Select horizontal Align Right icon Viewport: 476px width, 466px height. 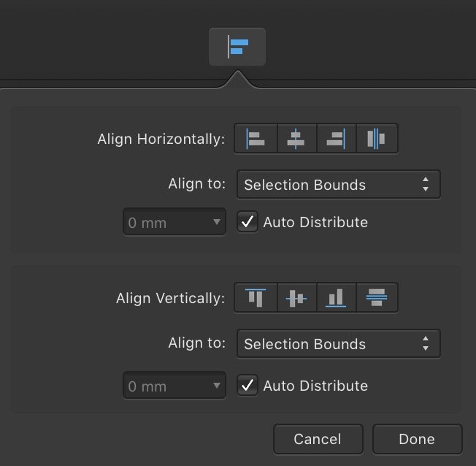coord(336,138)
